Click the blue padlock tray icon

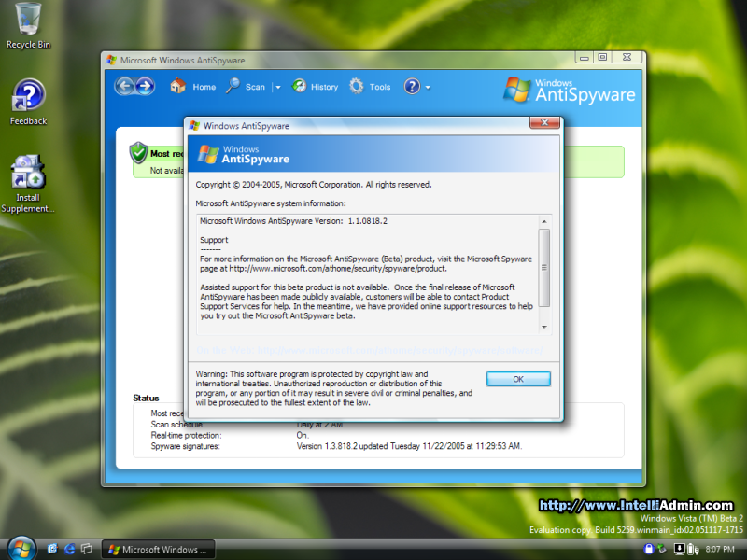(648, 549)
